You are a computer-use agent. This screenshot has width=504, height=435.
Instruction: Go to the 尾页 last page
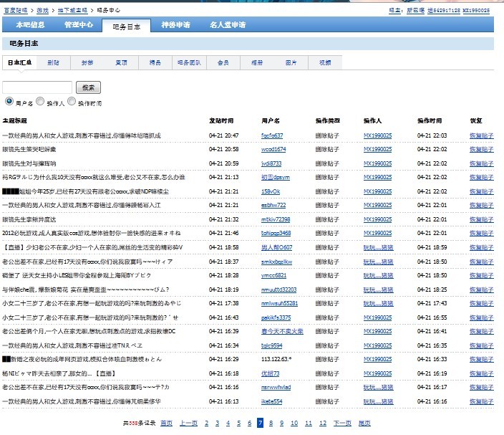coord(364,423)
